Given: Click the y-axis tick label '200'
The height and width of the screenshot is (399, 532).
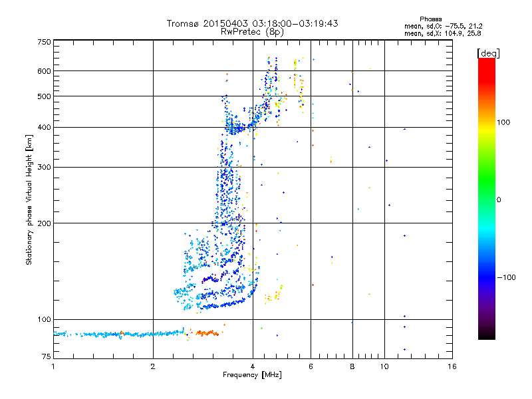Looking at the screenshot, I should click(x=44, y=223).
